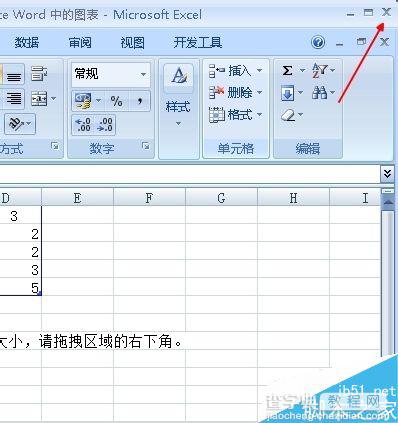Click the AutoSum sigma icon
Image resolution: width=398 pixels, height=423 pixels.
pyautogui.click(x=287, y=71)
